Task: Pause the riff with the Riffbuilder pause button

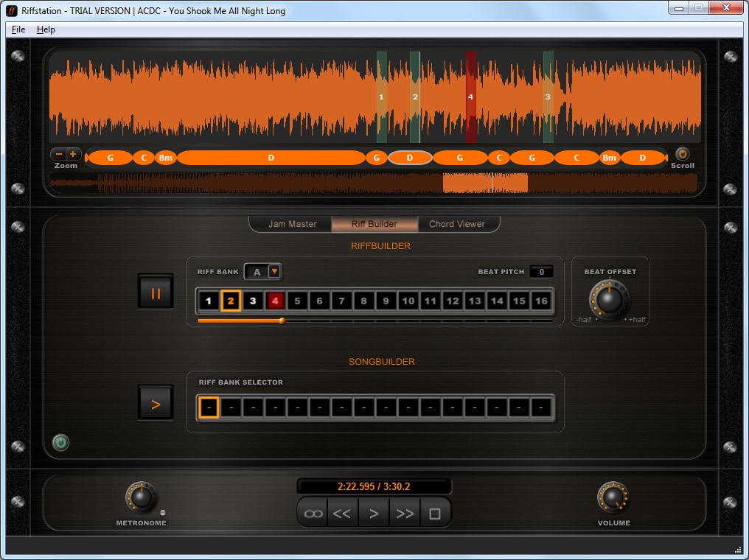Action: coord(156,292)
